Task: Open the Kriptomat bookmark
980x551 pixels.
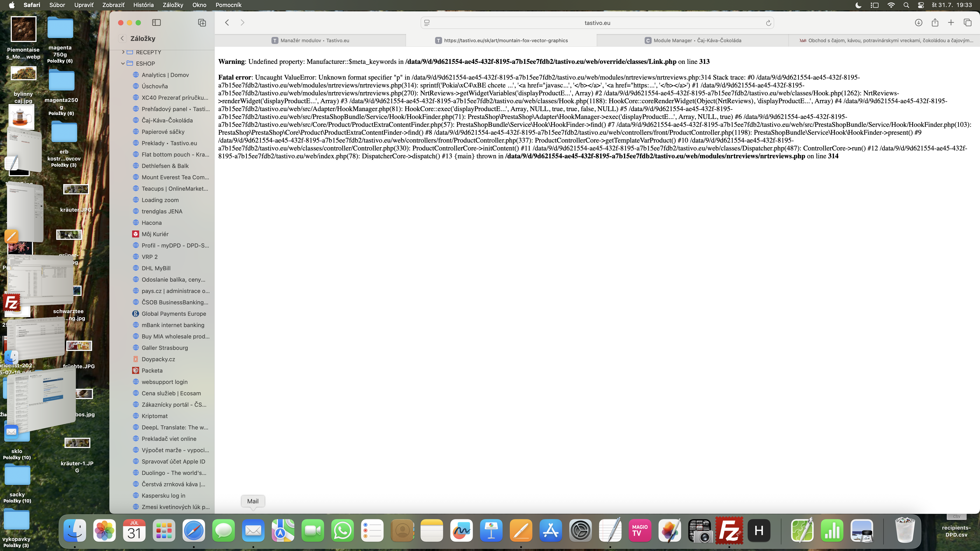Action: pyautogui.click(x=154, y=416)
